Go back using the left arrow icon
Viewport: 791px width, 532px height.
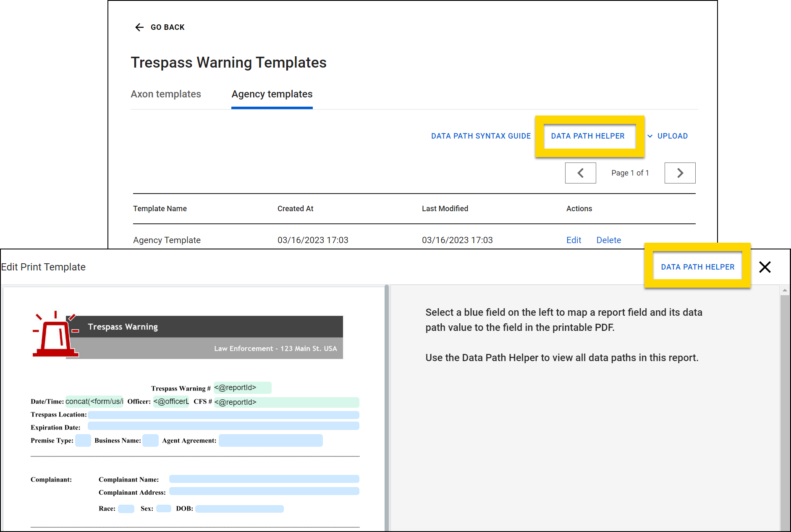139,27
